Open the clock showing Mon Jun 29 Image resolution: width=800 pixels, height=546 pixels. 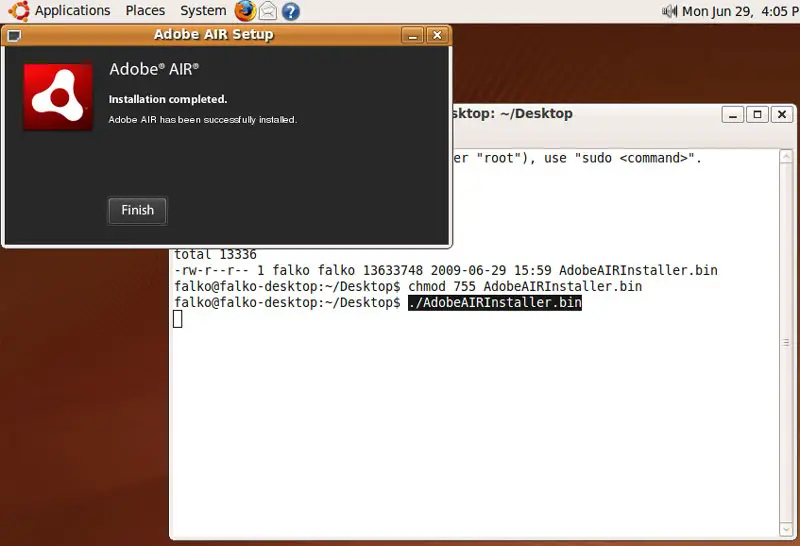point(741,11)
